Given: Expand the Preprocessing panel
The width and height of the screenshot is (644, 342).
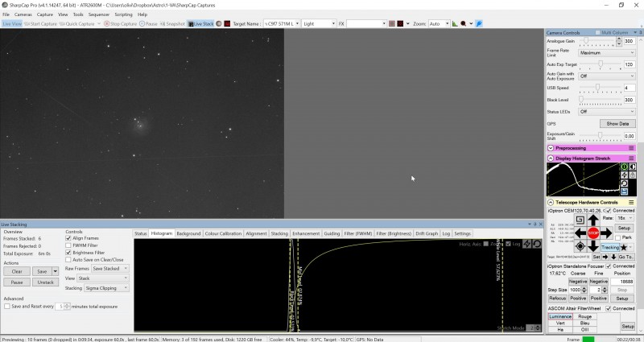Looking at the screenshot, I should click(551, 148).
